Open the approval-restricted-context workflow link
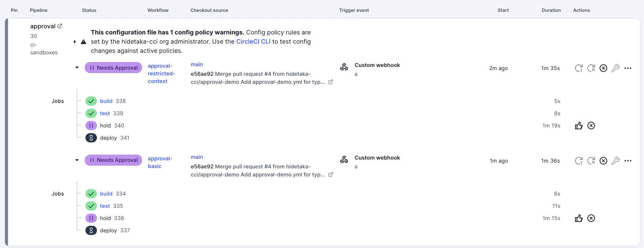The height and width of the screenshot is (248, 644). (x=161, y=73)
